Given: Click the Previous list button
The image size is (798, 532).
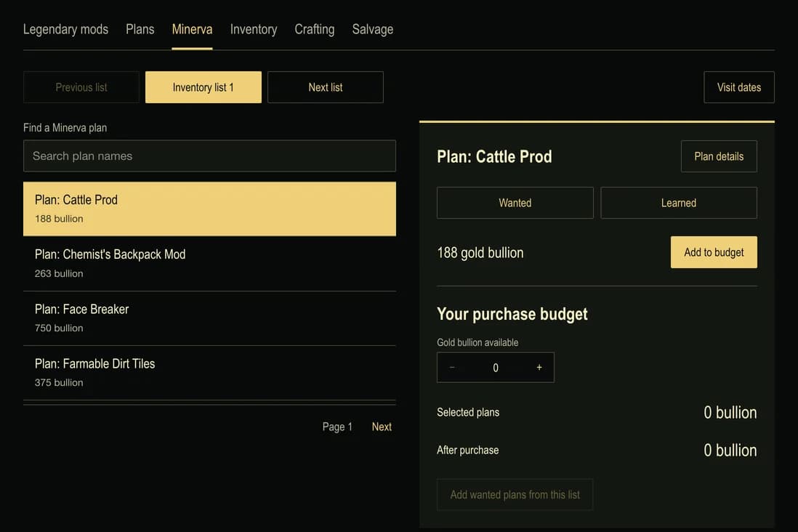Looking at the screenshot, I should pos(81,87).
